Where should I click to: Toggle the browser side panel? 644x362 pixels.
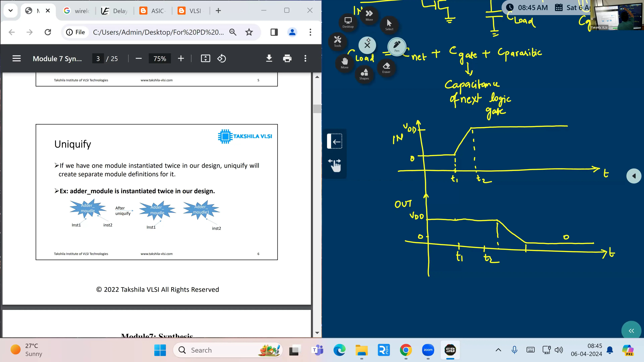(x=274, y=32)
